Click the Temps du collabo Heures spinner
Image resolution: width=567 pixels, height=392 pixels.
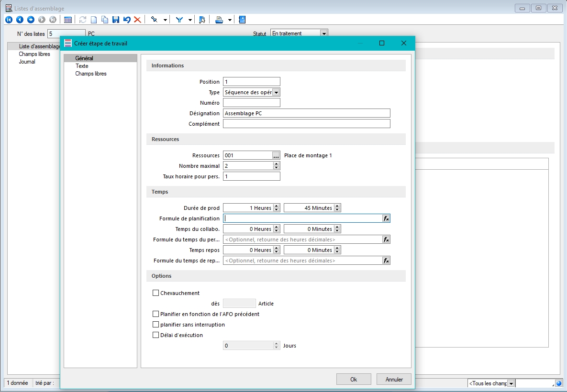276,229
